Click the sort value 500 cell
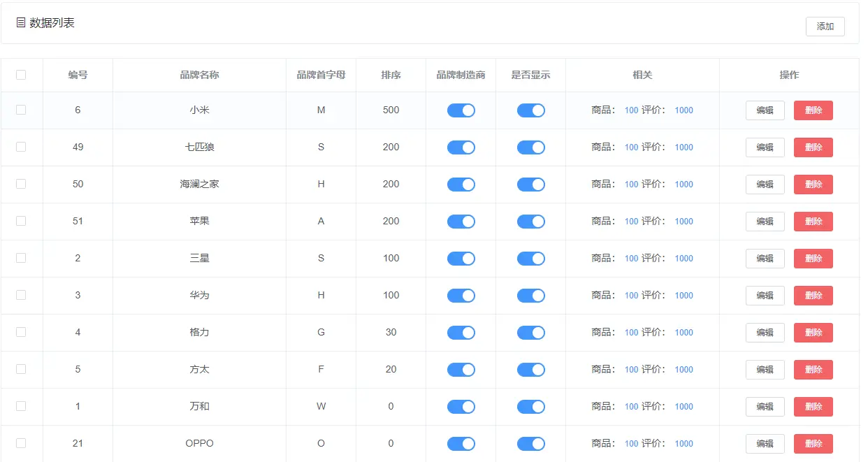This screenshot has width=868, height=462. point(391,110)
